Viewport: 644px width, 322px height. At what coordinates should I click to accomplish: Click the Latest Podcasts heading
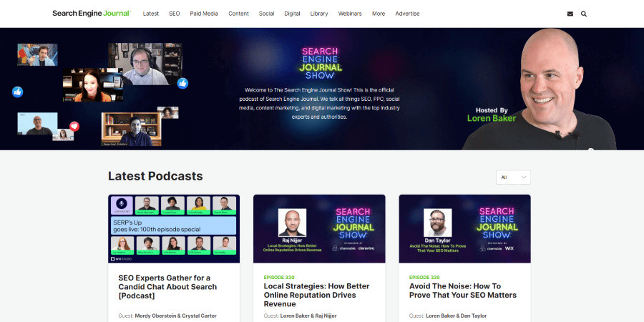155,176
